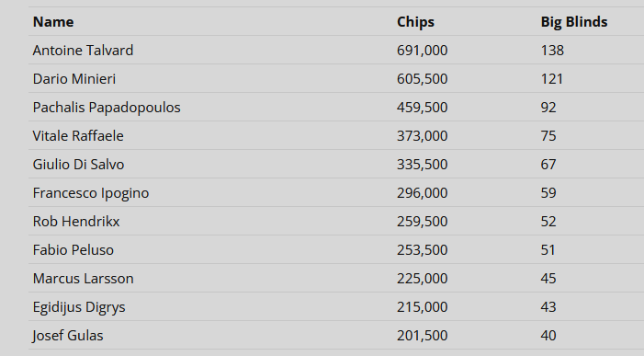Open Marcus Larsson entry
The image size is (644, 356).
(x=83, y=279)
